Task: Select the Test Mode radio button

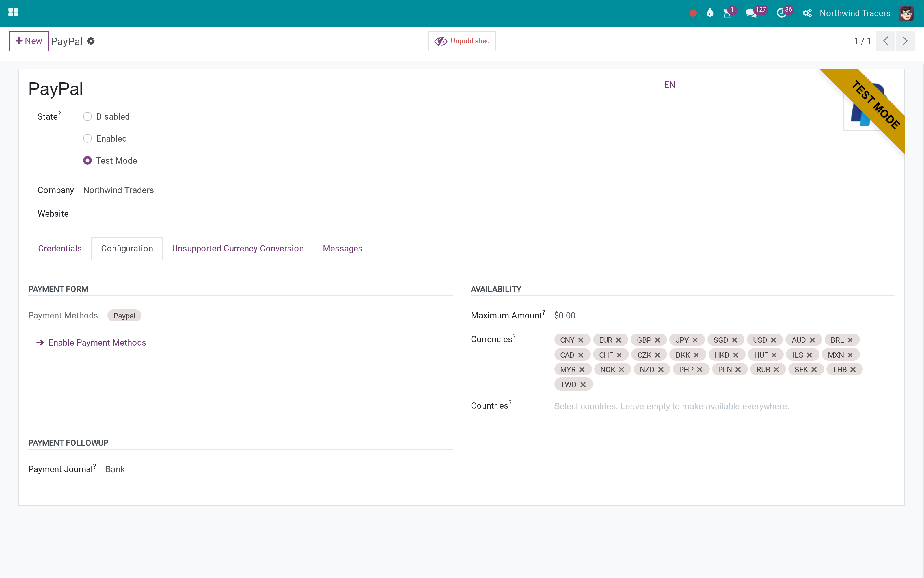Action: click(87, 161)
